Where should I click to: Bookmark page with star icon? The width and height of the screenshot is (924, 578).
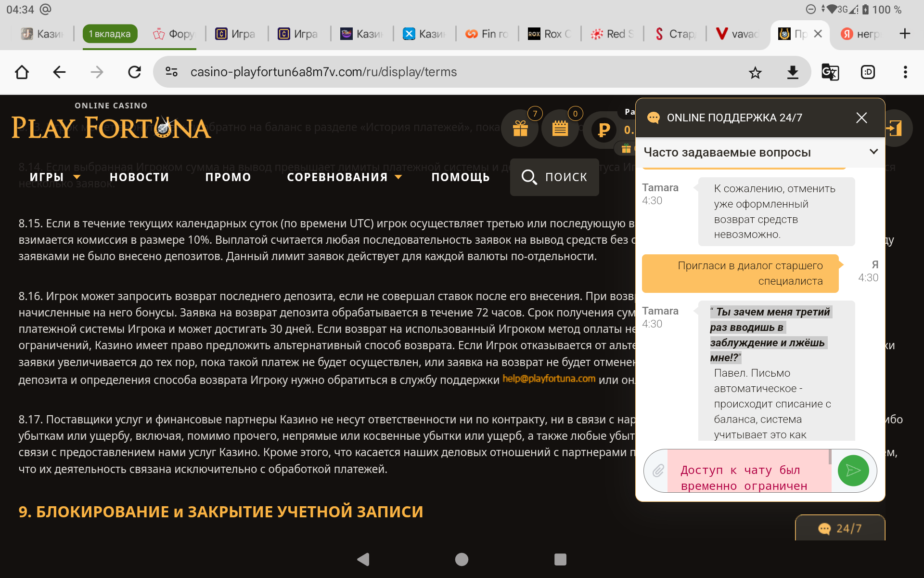[x=755, y=72]
